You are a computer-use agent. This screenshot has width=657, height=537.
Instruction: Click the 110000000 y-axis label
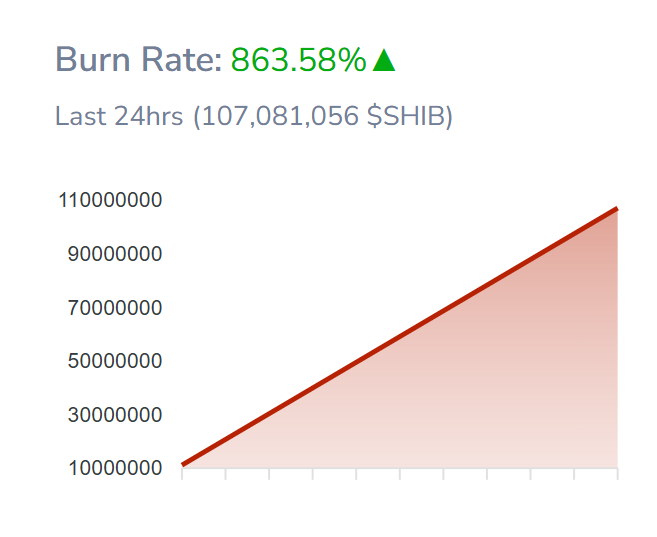[x=110, y=200]
